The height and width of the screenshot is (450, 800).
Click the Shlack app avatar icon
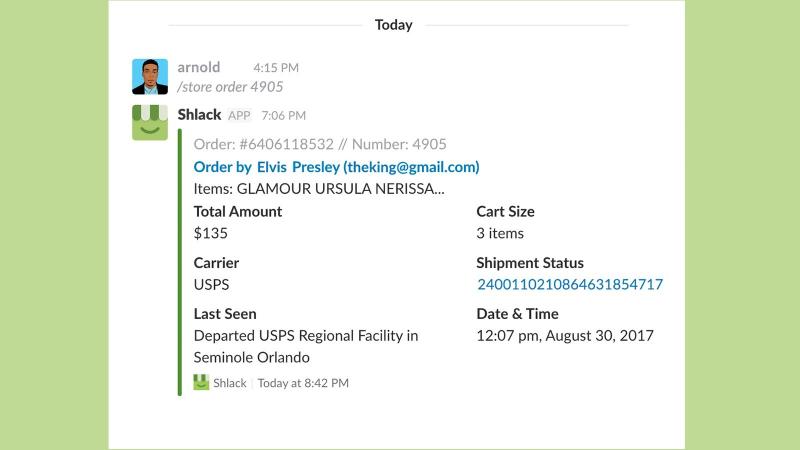150,122
